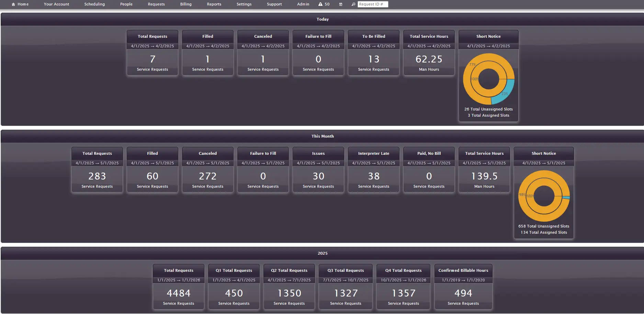The height and width of the screenshot is (314, 644).
Task: Click the search magnifier icon
Action: pyautogui.click(x=353, y=4)
